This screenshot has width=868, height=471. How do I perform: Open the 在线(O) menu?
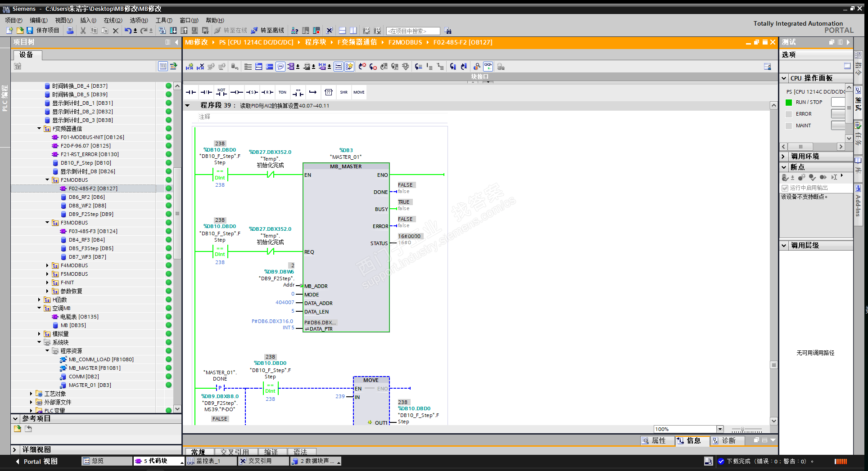pos(113,20)
